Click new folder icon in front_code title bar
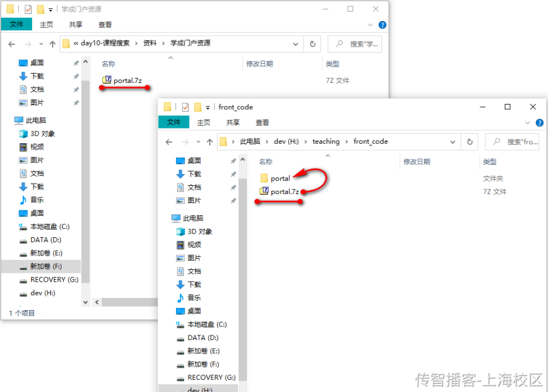The width and height of the screenshot is (548, 392). tap(198, 107)
